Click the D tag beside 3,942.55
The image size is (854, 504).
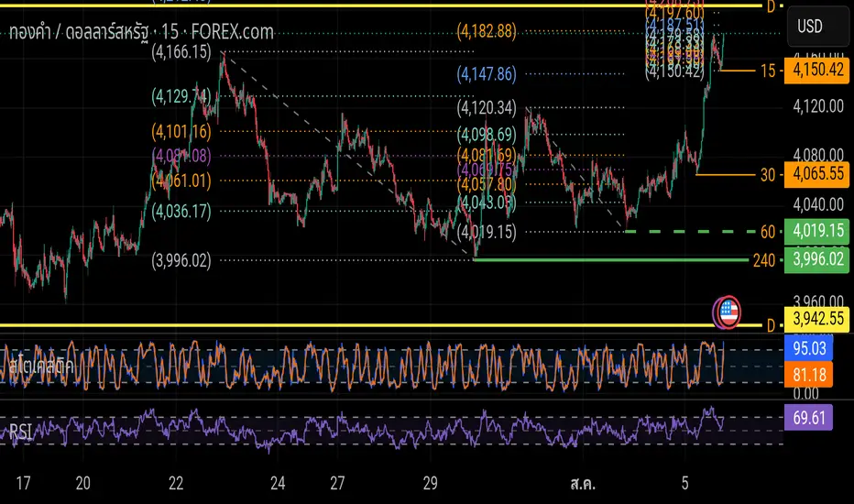[x=771, y=326]
